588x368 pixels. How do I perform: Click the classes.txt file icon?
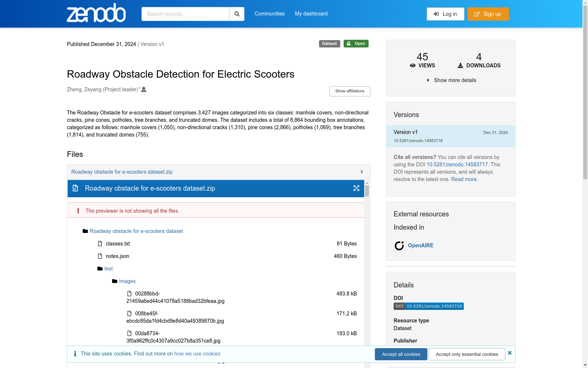tap(100, 244)
